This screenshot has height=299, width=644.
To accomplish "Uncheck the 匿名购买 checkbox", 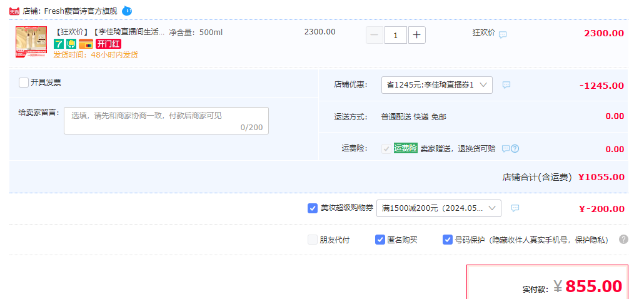I will coord(380,240).
